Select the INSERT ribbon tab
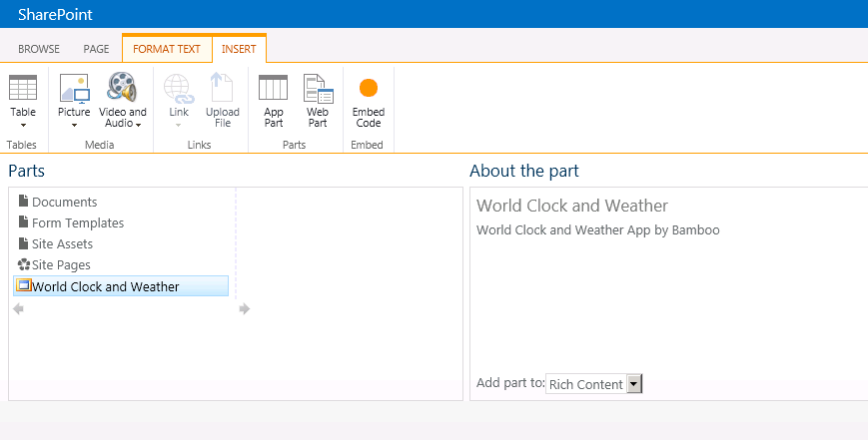Image resolution: width=868 pixels, height=440 pixels. [x=239, y=49]
